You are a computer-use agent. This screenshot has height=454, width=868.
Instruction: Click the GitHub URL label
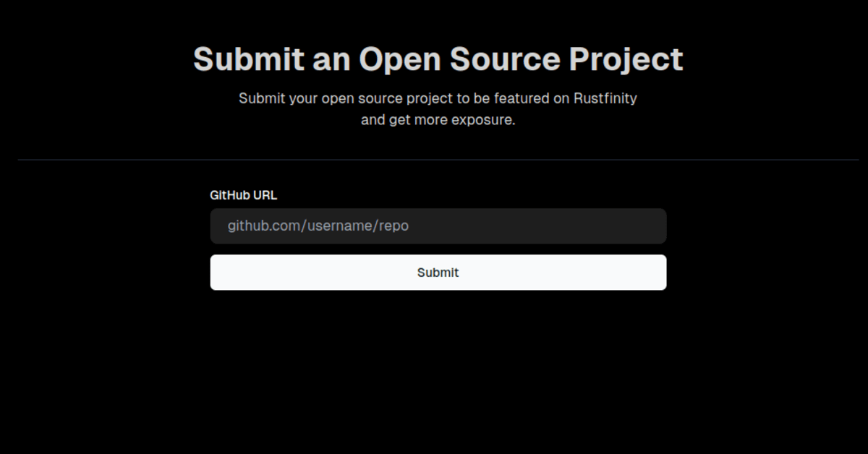[x=243, y=194]
